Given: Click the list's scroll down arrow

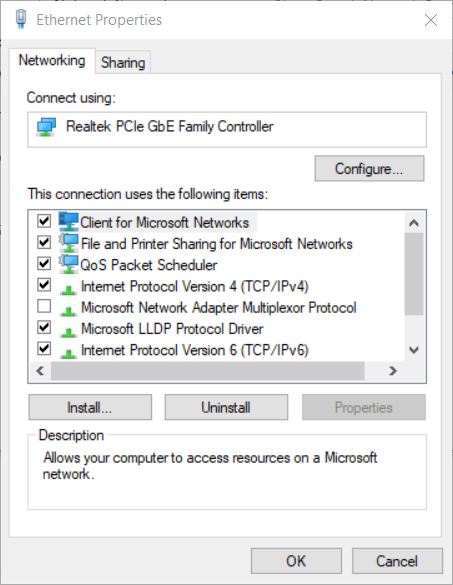Looking at the screenshot, I should [x=414, y=350].
